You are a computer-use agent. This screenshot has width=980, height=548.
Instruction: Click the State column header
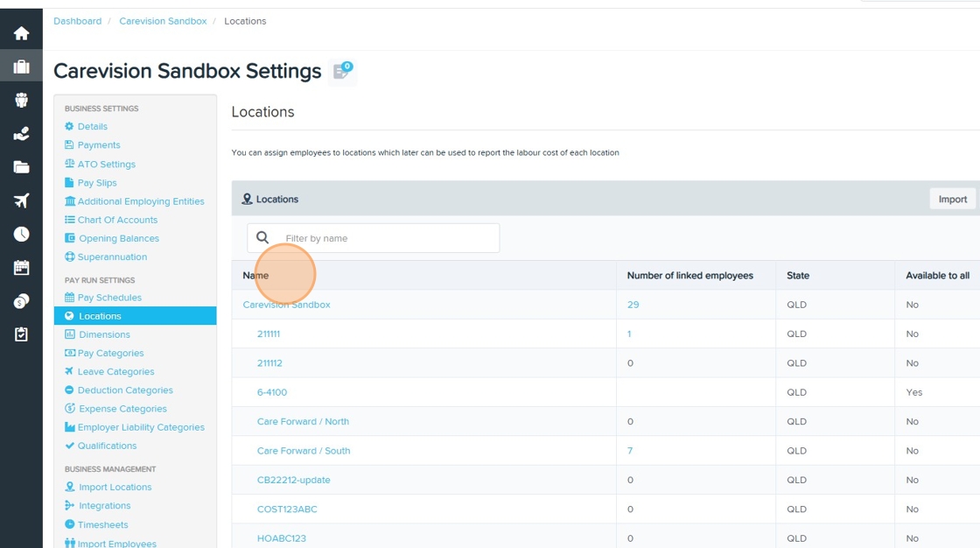tap(798, 275)
